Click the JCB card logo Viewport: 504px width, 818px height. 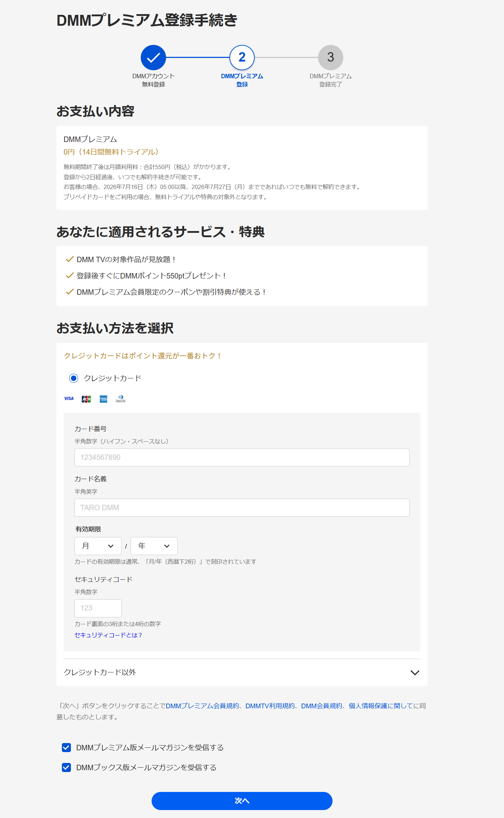(x=86, y=399)
